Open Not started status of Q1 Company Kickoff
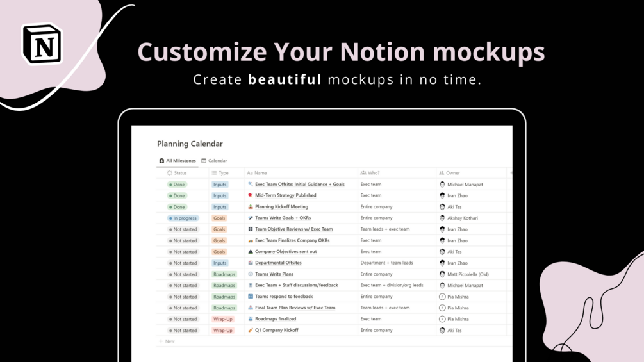The width and height of the screenshot is (644, 362). click(x=183, y=331)
